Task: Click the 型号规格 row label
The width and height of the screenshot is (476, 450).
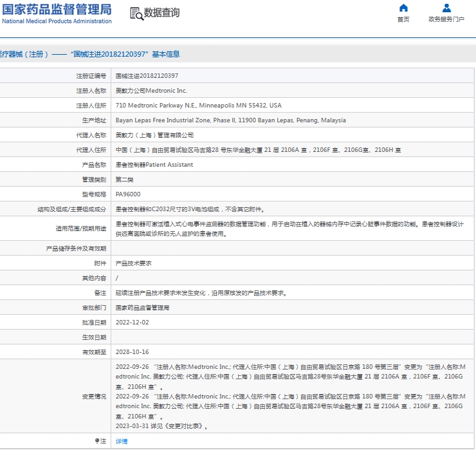Action: tap(94, 194)
